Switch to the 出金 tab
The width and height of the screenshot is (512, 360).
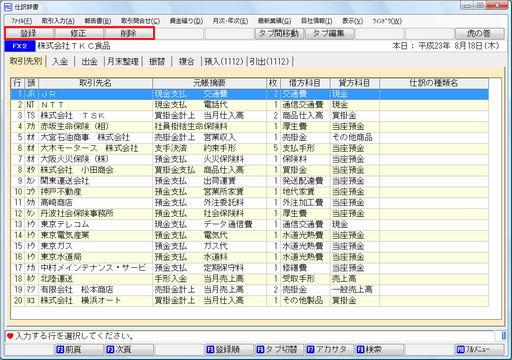coord(90,61)
